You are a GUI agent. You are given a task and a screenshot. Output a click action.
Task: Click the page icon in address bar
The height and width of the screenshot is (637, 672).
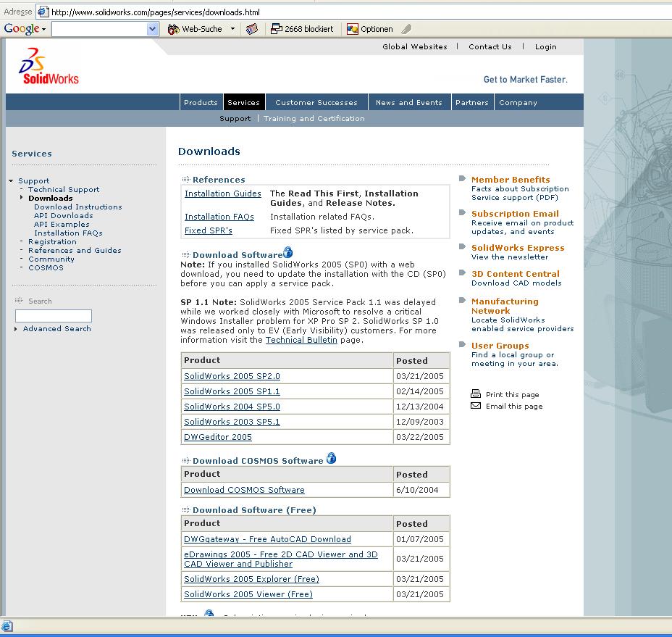point(43,12)
